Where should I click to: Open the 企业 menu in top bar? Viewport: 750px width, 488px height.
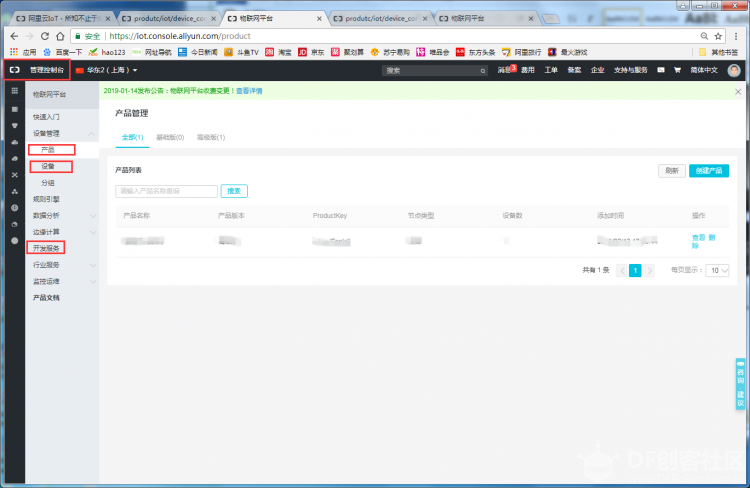click(x=597, y=70)
